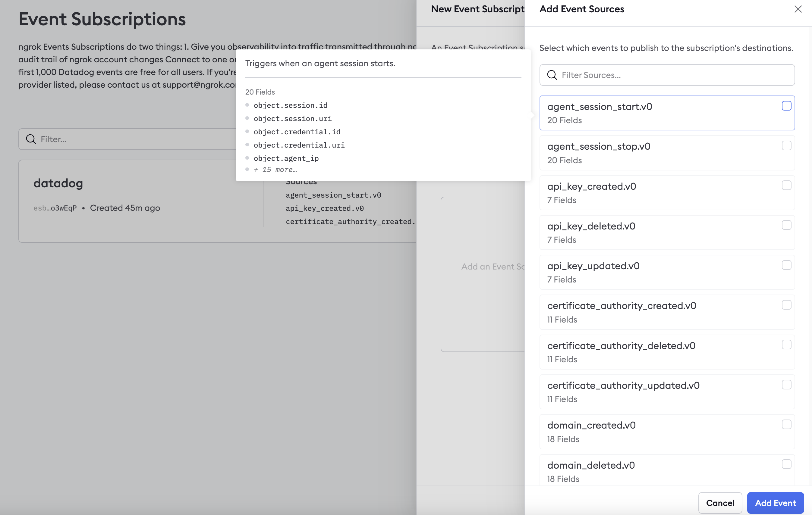Open the datadog subscription card
Screen dimensions: 812x515
tap(58, 183)
